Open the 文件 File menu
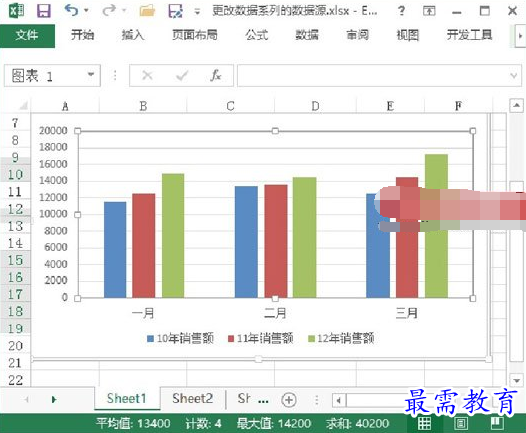Viewport: 526px width, 433px height. [27, 35]
